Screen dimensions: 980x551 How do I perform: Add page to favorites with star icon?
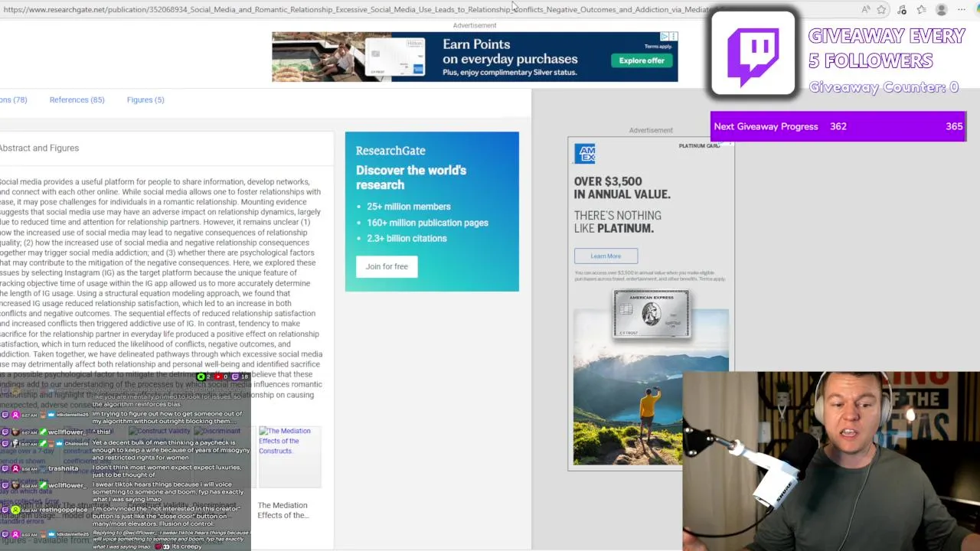tap(882, 9)
